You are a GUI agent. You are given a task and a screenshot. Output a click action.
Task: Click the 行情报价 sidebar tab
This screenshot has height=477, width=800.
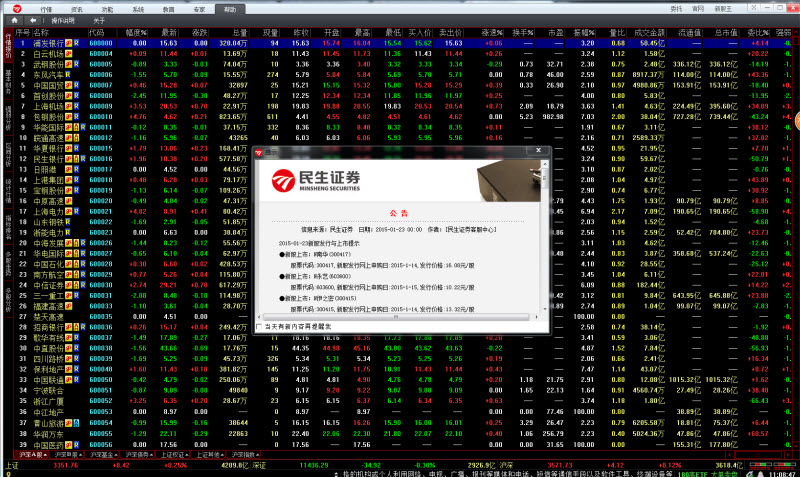[8, 45]
